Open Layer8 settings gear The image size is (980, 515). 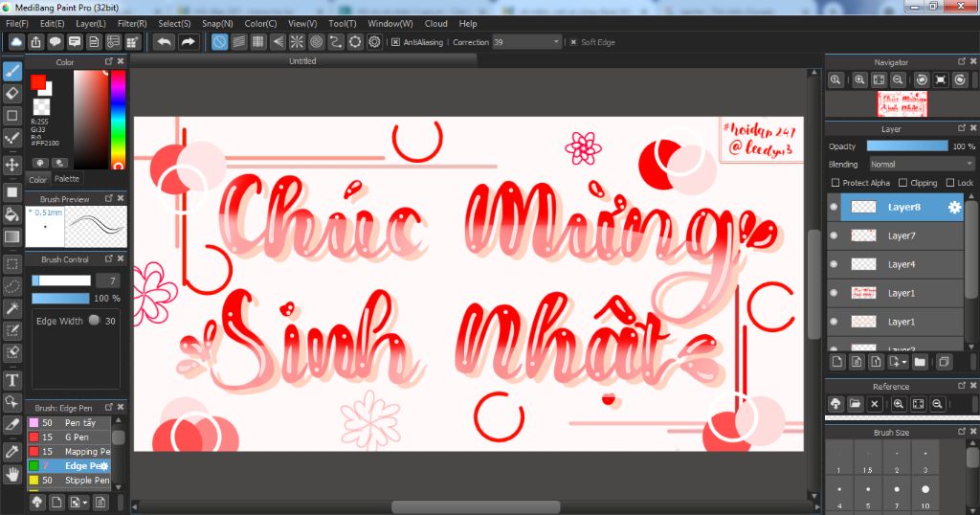(954, 207)
